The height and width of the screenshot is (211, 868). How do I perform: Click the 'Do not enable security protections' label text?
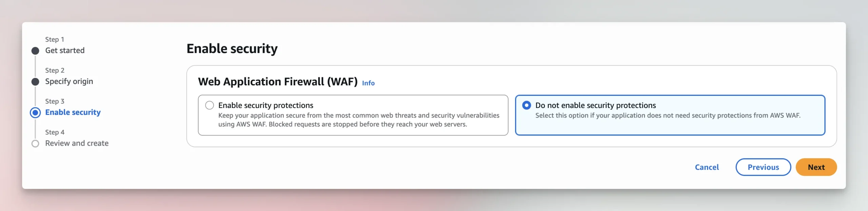[x=595, y=105]
